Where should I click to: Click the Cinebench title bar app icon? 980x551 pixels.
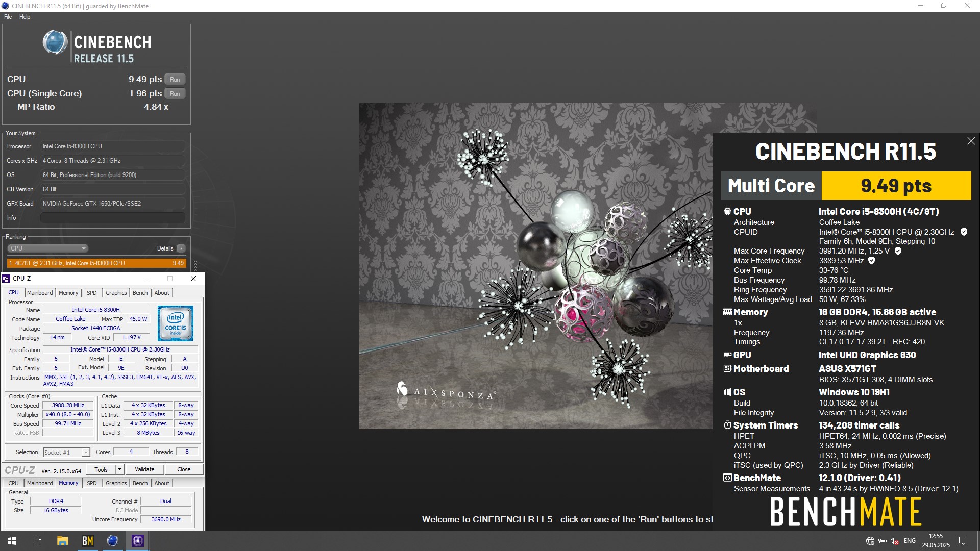click(5, 6)
